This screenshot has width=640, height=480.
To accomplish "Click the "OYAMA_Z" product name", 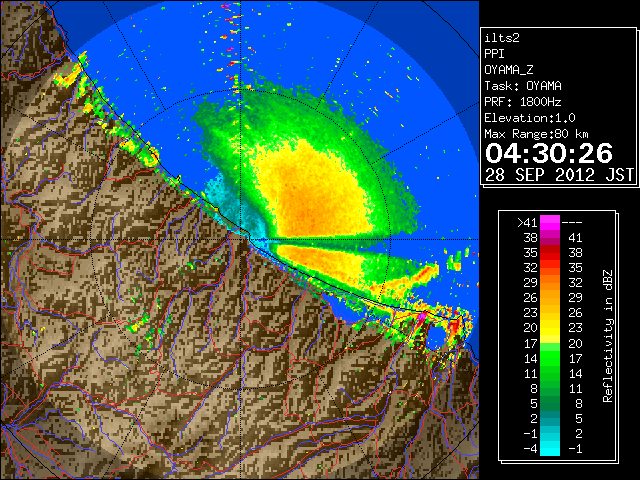I will coord(509,70).
